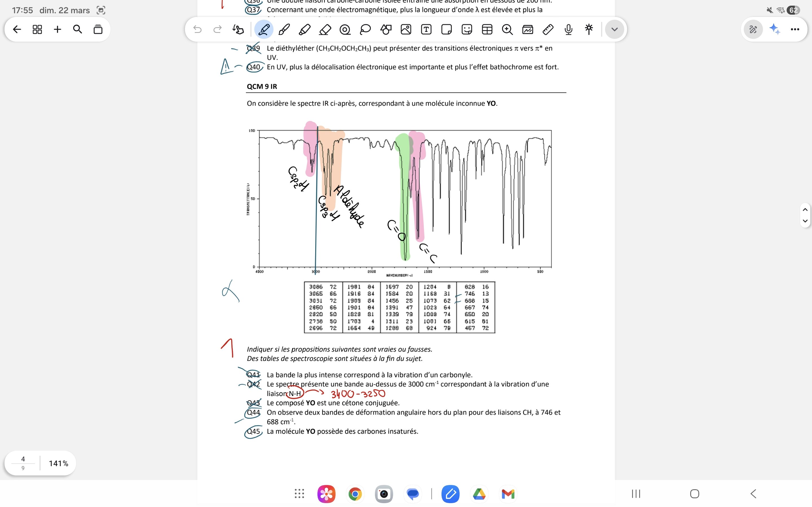Screen dimensions: 812x507
Task: Open the shapes tool
Action: click(385, 30)
